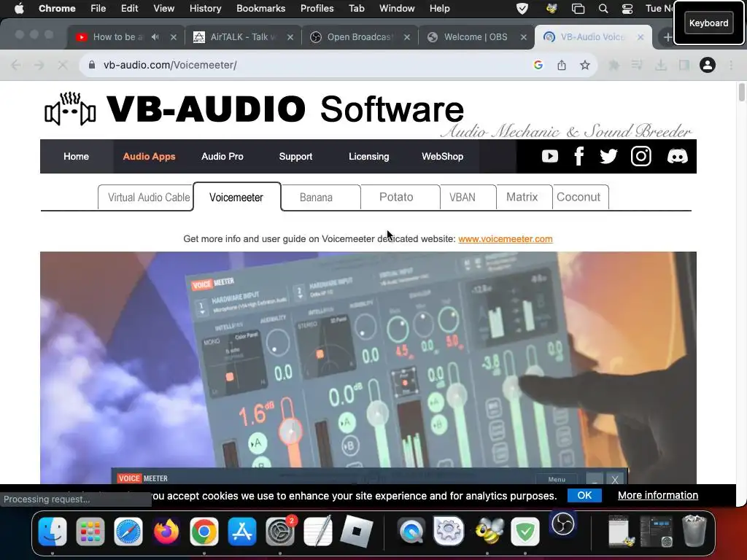Open Audio Pro navigation item
747x560 pixels.
tap(222, 156)
